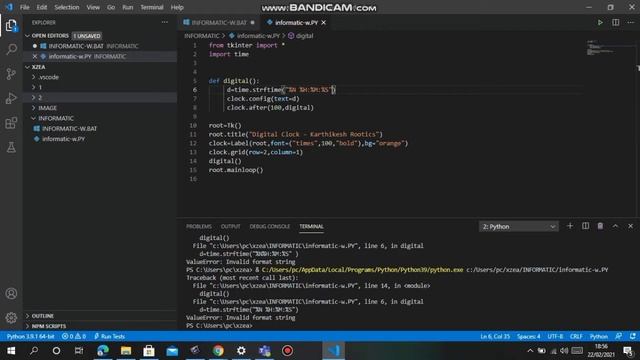Split the editor to the right

616,22
